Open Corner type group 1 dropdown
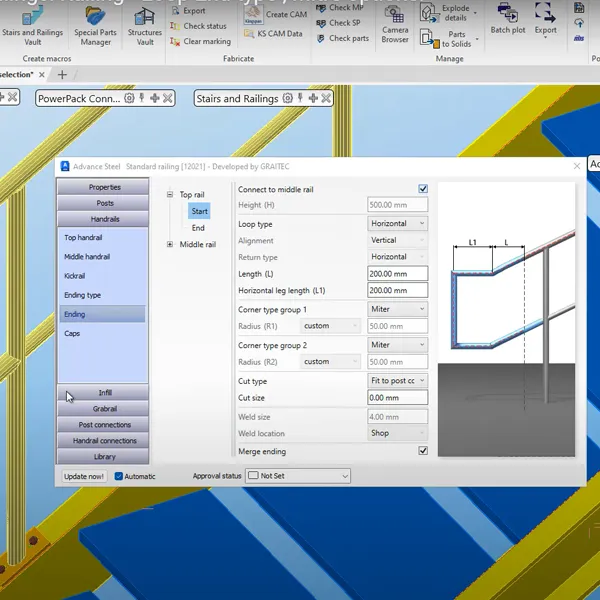 click(x=398, y=309)
